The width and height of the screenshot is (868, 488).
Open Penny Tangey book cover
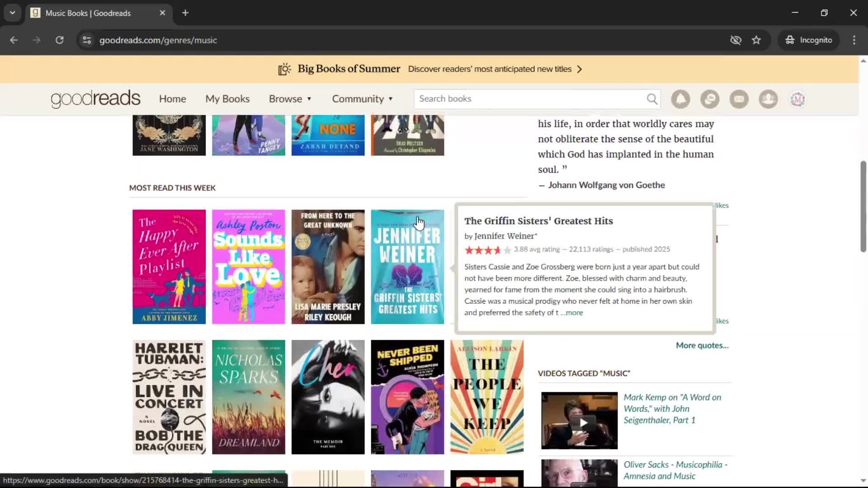point(249,136)
